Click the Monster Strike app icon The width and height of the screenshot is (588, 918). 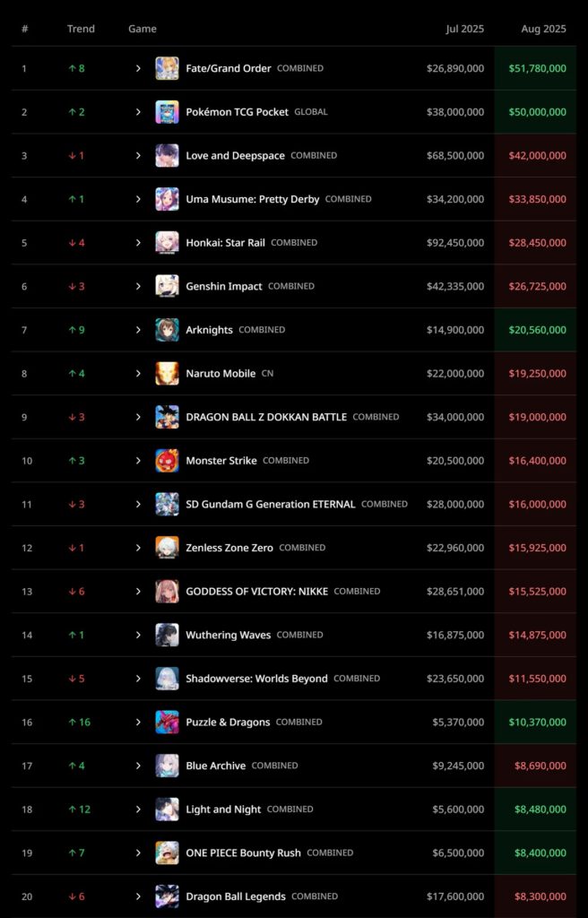coord(167,461)
